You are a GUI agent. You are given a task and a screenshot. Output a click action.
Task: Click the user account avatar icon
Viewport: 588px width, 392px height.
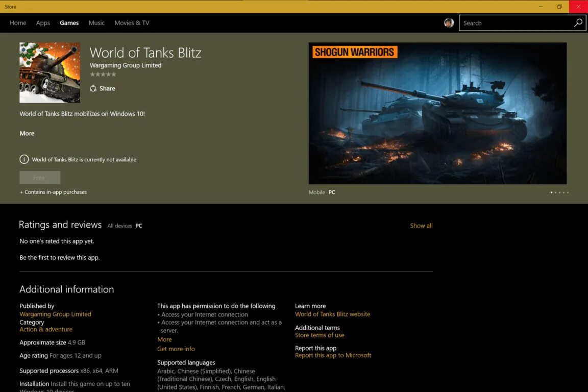[x=449, y=22]
